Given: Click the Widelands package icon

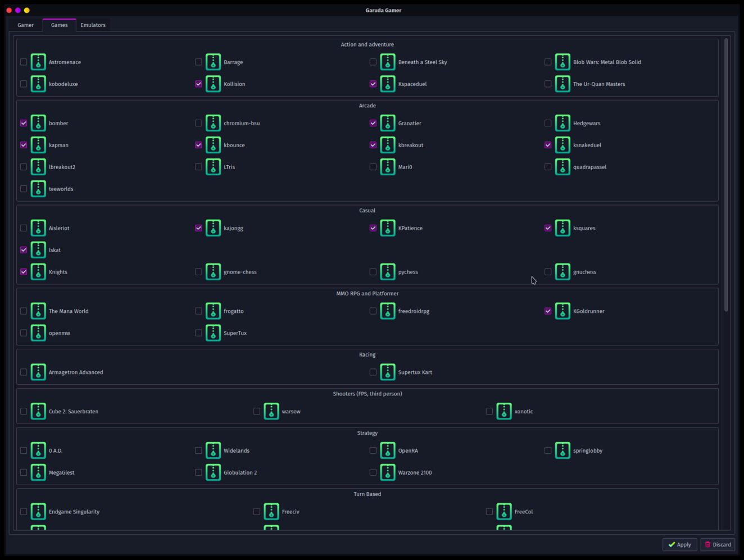Looking at the screenshot, I should 214,450.
